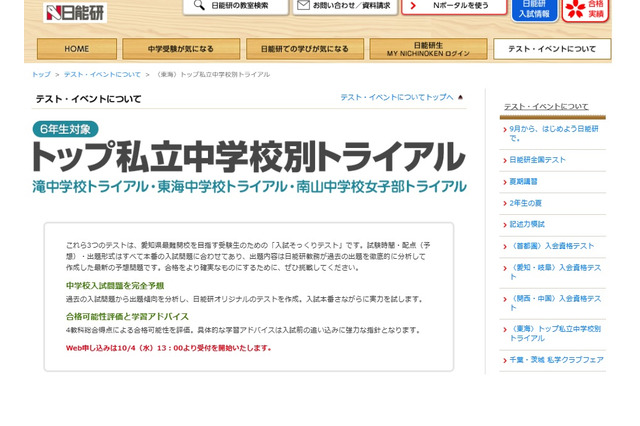
Task: Click the magnifier icon in 教室検索 button
Action: (199, 5)
